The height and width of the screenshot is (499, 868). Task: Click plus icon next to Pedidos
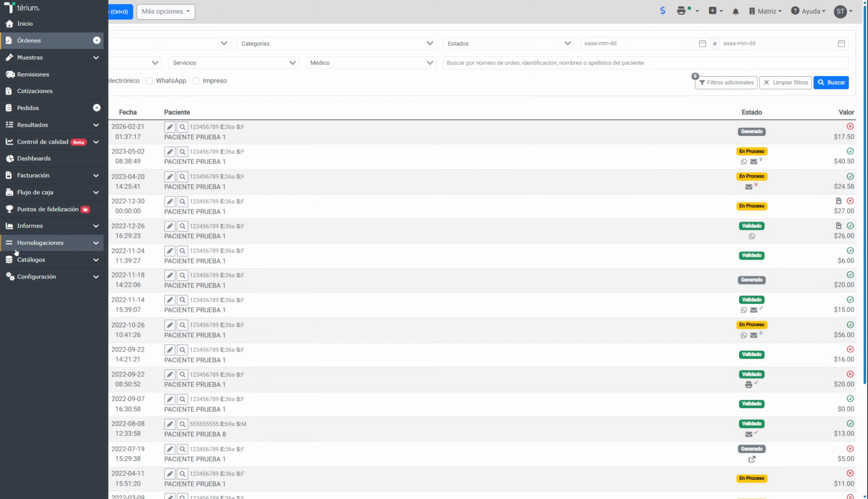click(x=96, y=108)
